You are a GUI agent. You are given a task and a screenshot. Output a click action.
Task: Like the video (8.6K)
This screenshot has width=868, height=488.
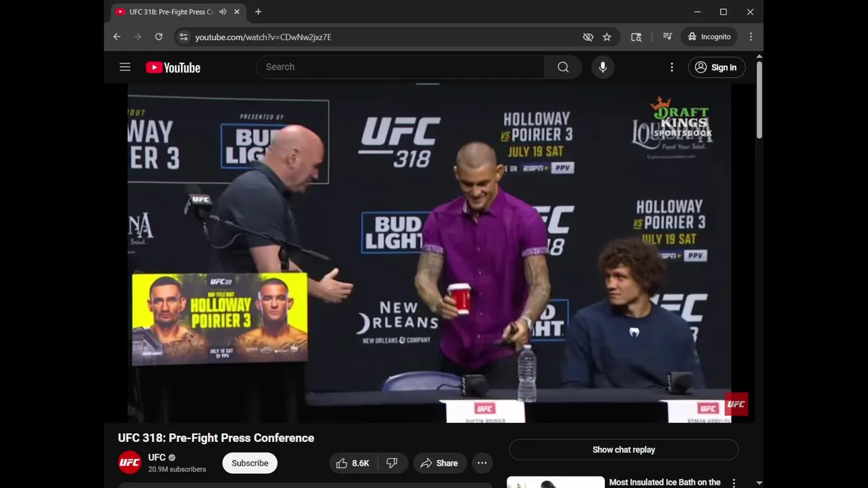(353, 463)
